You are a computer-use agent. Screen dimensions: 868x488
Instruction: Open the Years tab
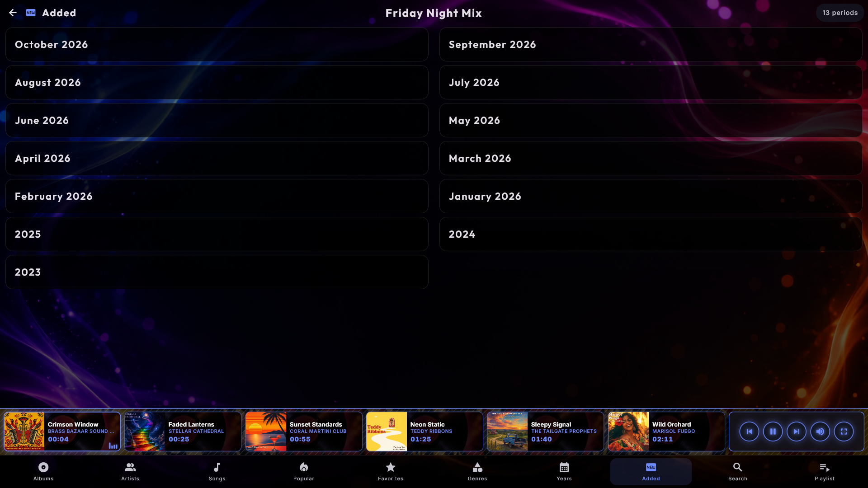tap(564, 472)
